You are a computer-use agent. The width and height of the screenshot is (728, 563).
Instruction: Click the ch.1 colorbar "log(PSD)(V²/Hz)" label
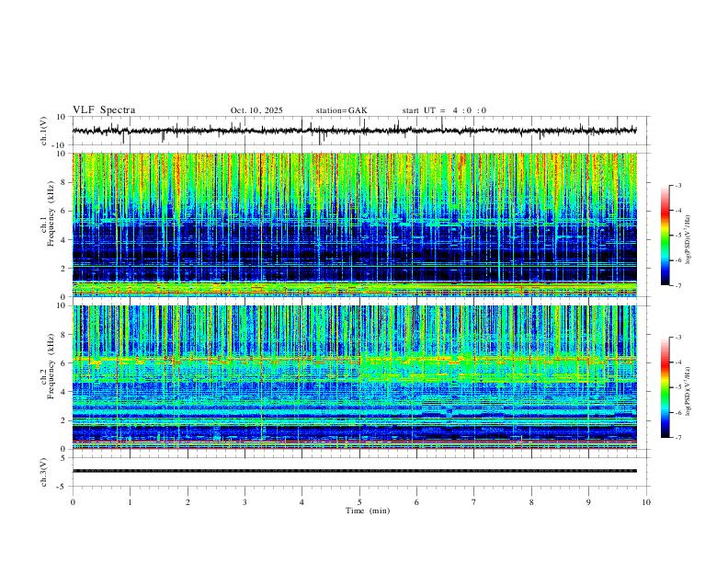tap(688, 240)
